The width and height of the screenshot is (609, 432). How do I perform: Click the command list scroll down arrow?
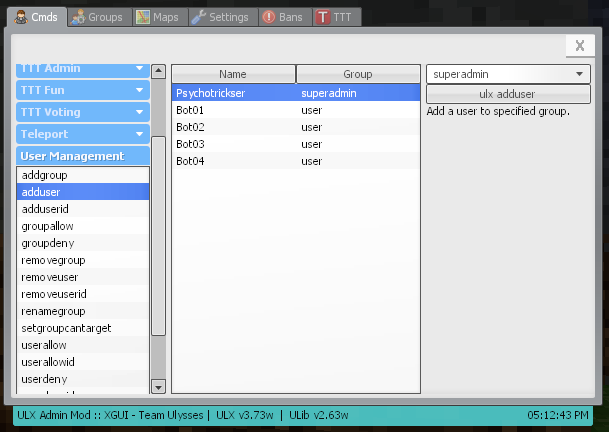coord(158,387)
